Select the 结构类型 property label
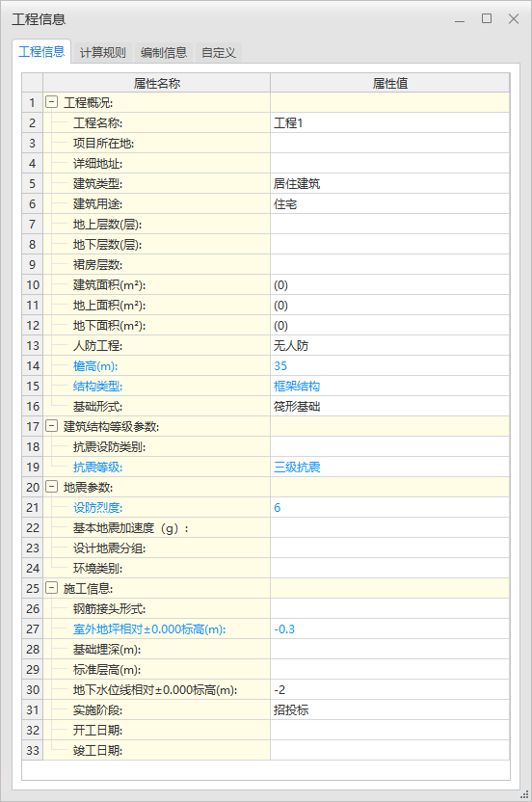This screenshot has height=802, width=532. [x=97, y=387]
